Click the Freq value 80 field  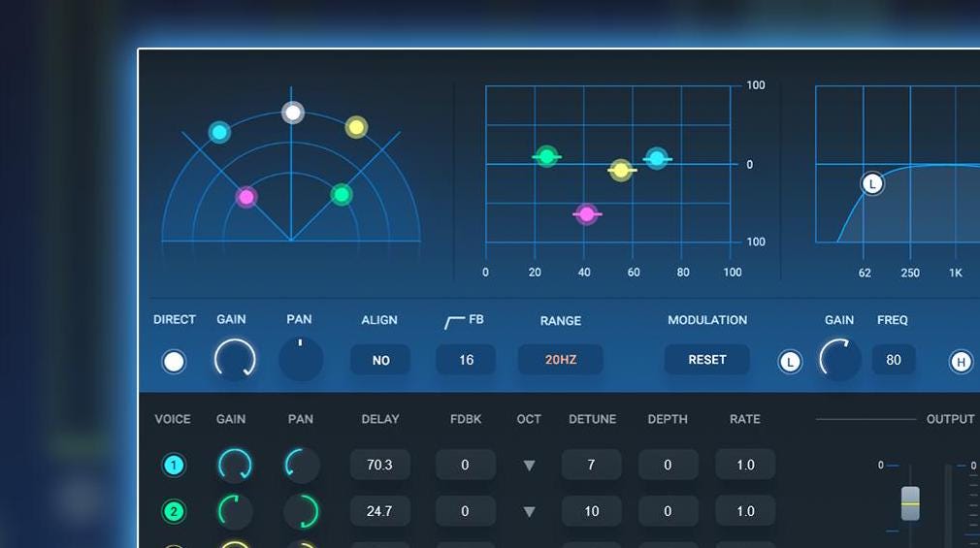click(893, 360)
